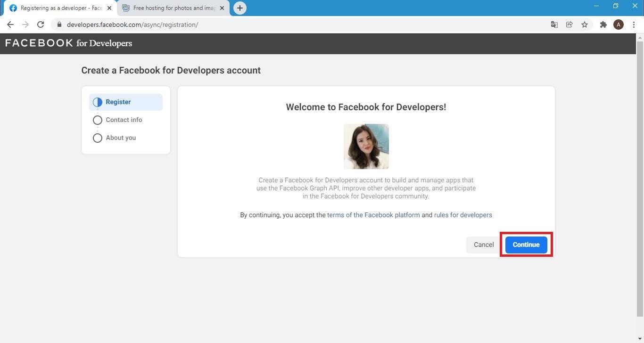644x343 pixels.
Task: Click the Continue button
Action: coord(526,245)
